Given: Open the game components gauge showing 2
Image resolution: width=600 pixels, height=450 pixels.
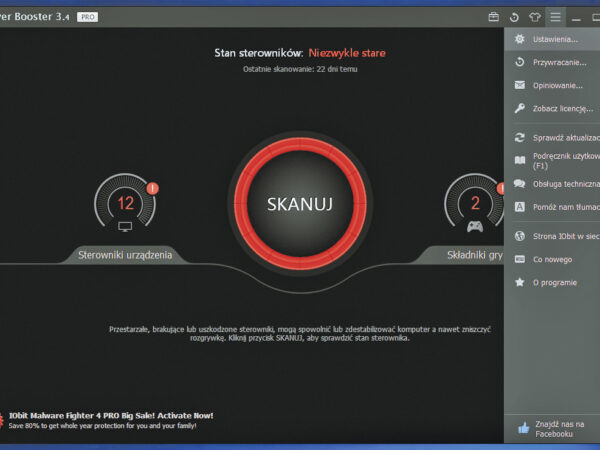Looking at the screenshot, I should 475,205.
